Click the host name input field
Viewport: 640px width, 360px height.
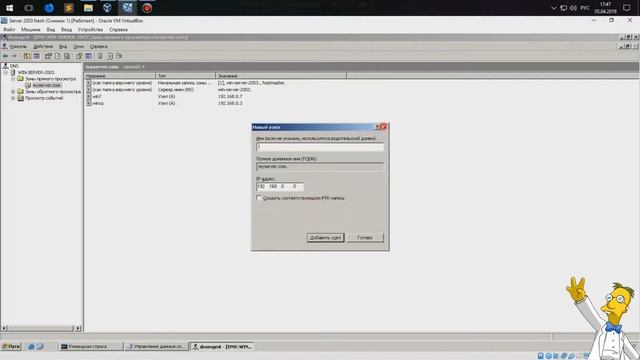[x=320, y=147]
